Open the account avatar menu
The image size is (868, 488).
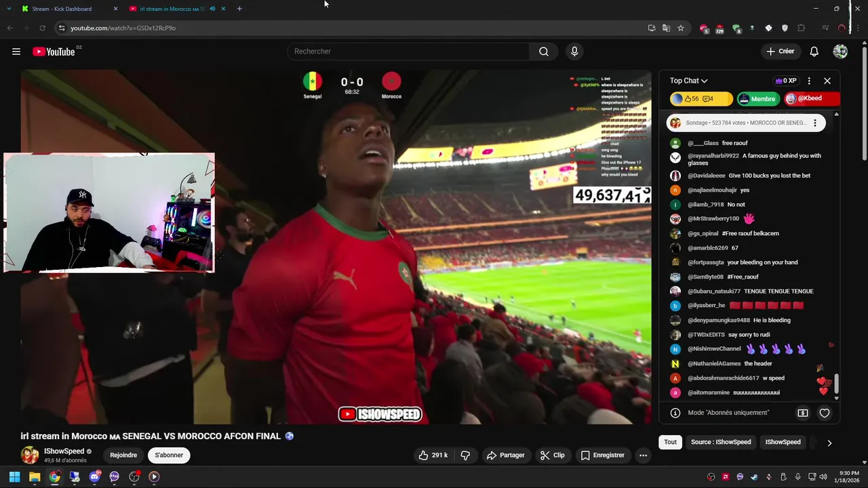[840, 52]
